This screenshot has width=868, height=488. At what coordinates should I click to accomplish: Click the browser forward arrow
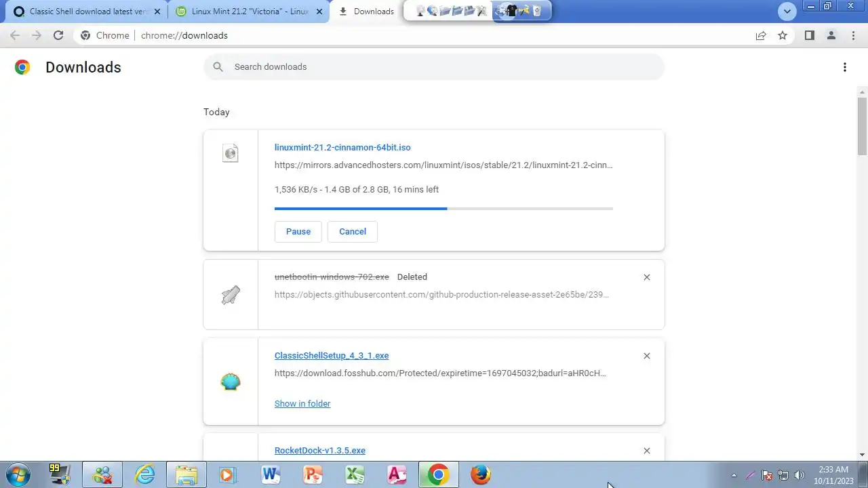[x=37, y=35]
